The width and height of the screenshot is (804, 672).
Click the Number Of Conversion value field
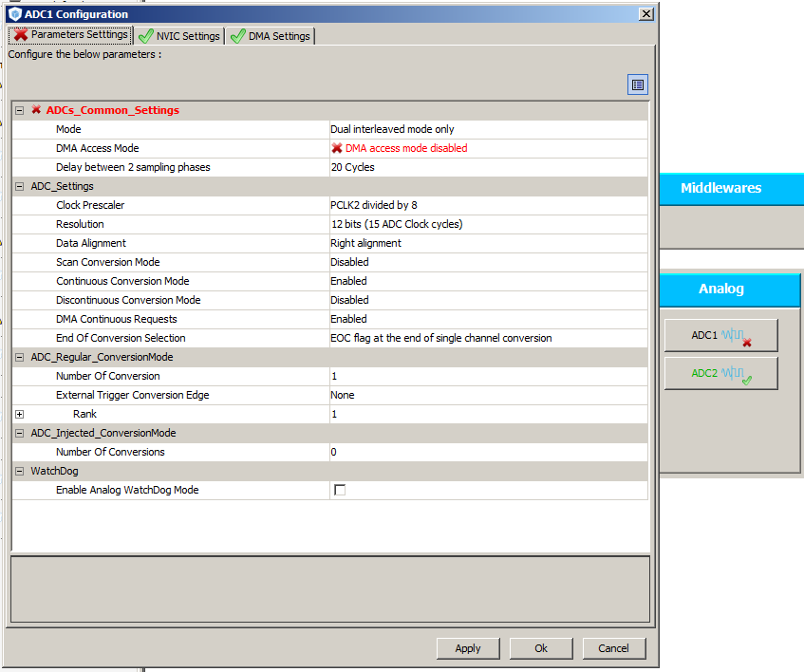coord(489,376)
